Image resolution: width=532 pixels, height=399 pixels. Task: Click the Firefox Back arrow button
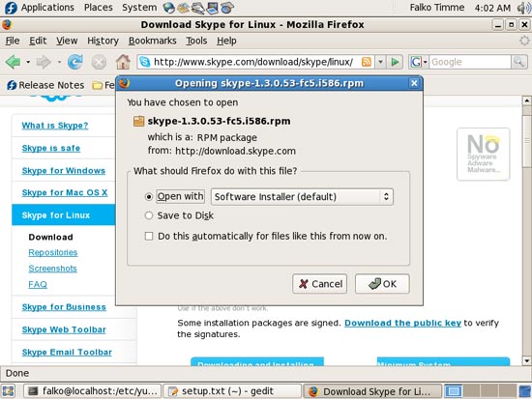point(13,62)
